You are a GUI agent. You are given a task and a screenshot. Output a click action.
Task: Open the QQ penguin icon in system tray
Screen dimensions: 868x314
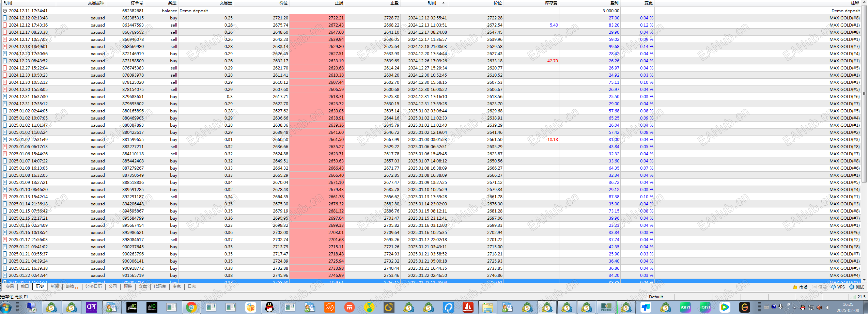tap(803, 308)
